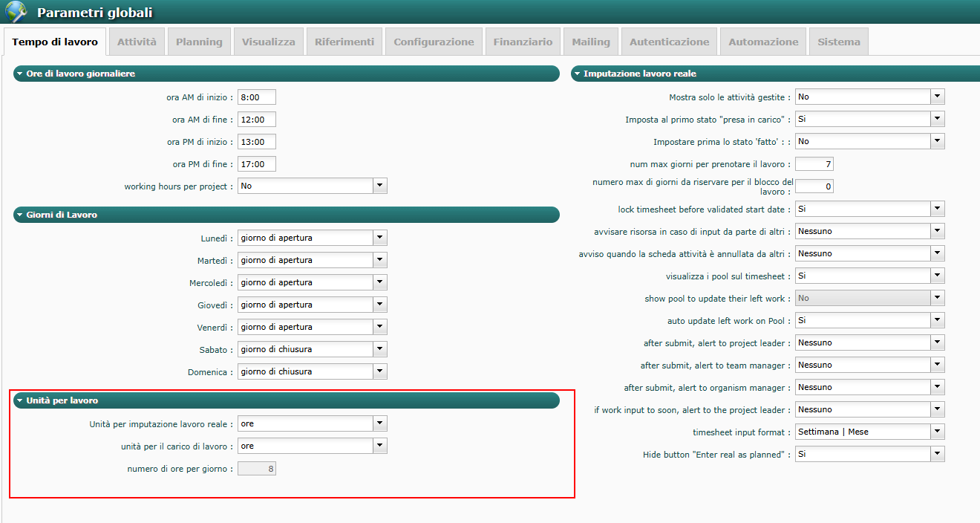Open the working hours per project dropdown

click(x=379, y=186)
